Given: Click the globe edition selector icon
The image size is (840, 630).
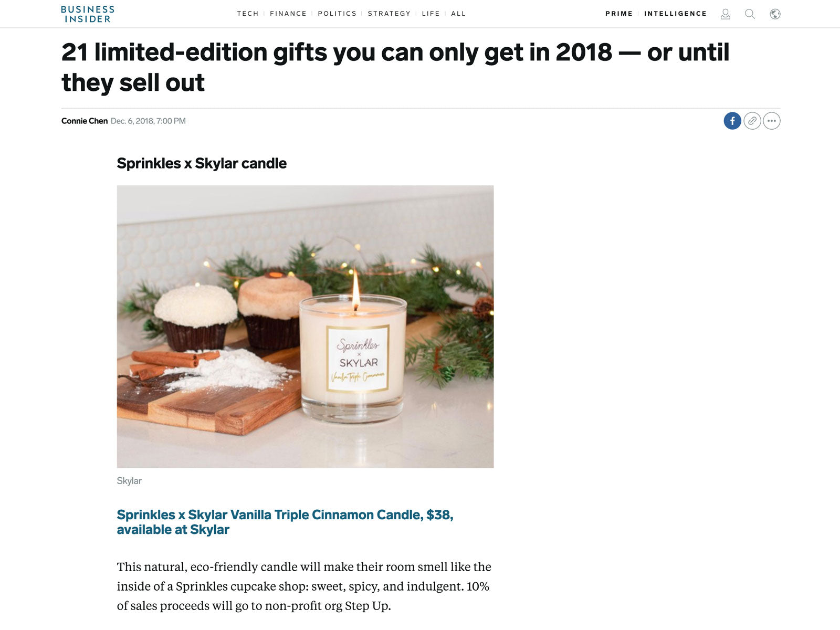Looking at the screenshot, I should (x=775, y=14).
